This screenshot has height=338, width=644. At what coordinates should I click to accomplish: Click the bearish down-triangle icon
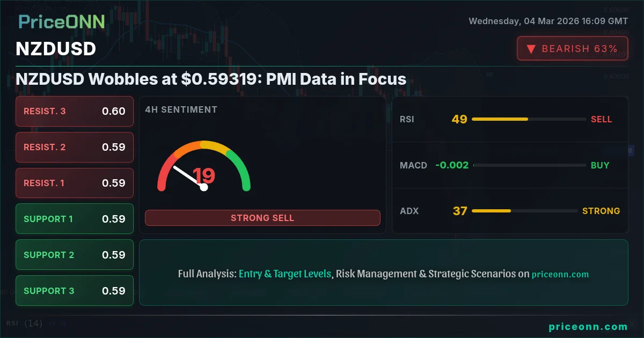tap(531, 49)
